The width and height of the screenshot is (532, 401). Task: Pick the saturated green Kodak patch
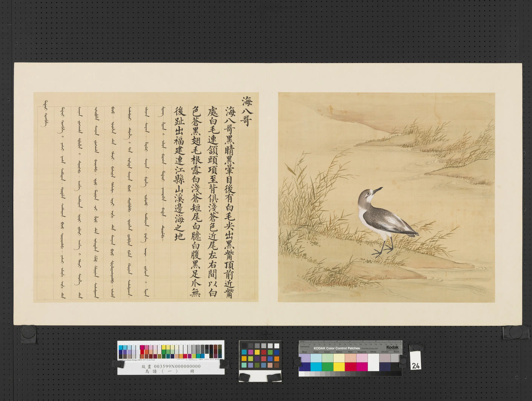[x=328, y=367]
